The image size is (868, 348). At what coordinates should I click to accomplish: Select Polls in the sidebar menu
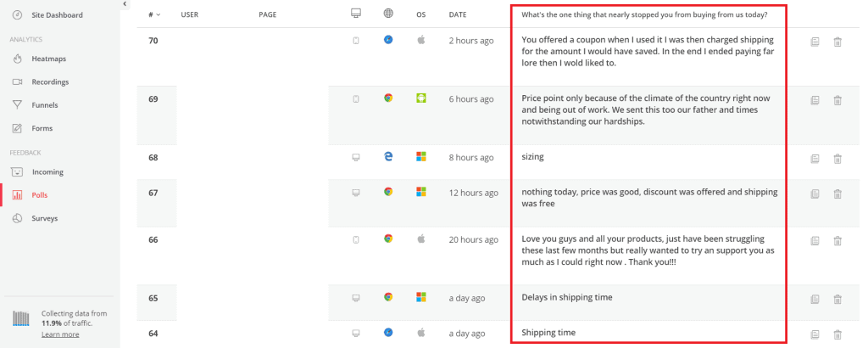[40, 195]
